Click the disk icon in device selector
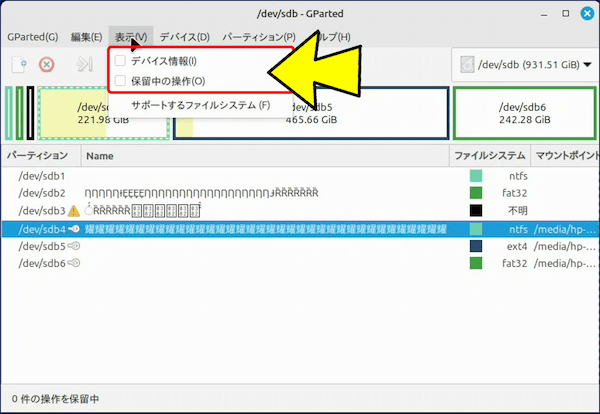The width and height of the screenshot is (600, 414). point(468,66)
